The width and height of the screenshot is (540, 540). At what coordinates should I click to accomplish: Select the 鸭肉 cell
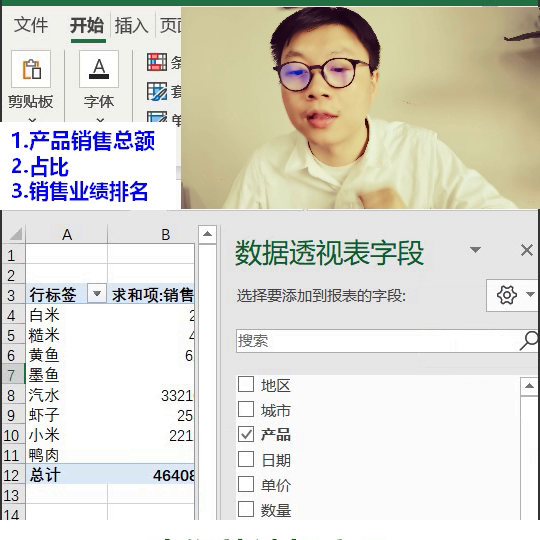coord(66,455)
